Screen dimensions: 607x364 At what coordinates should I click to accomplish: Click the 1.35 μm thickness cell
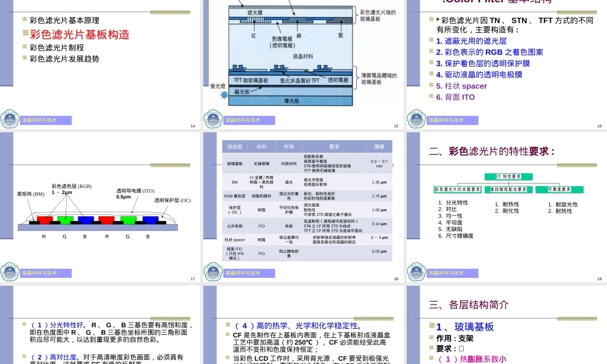379,182
